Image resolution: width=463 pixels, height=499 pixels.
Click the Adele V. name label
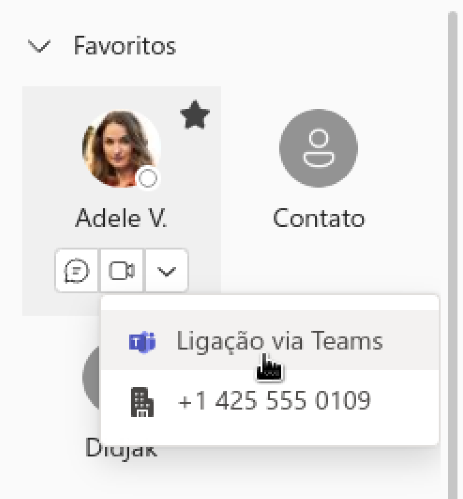121,218
